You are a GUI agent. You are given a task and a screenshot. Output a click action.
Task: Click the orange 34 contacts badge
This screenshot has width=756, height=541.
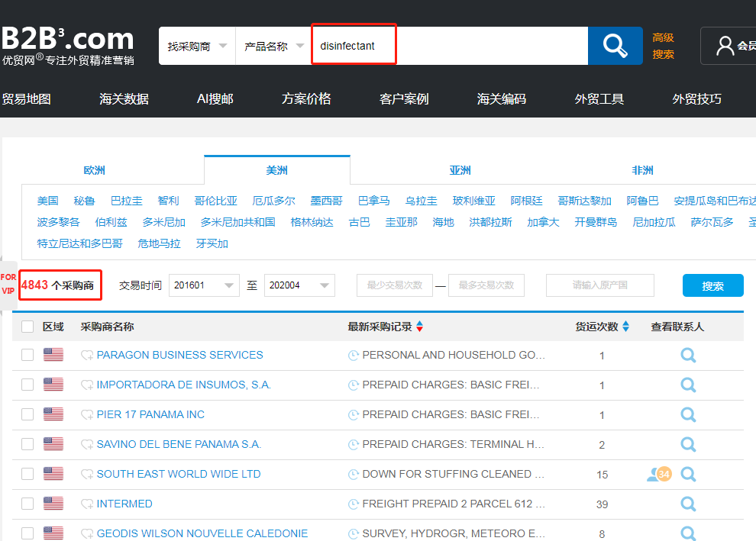click(664, 474)
